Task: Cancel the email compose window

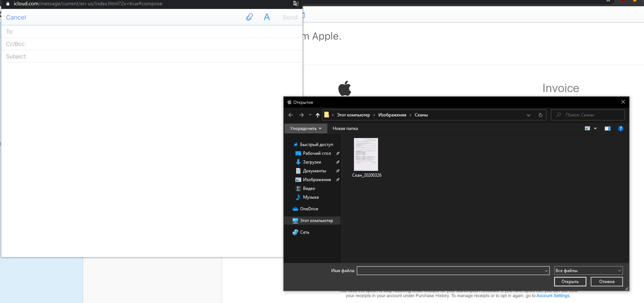Action: tap(16, 18)
